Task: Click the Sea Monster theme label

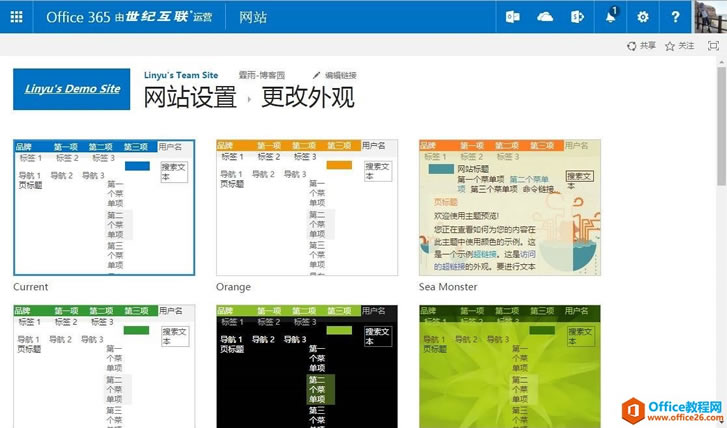Action: click(448, 287)
